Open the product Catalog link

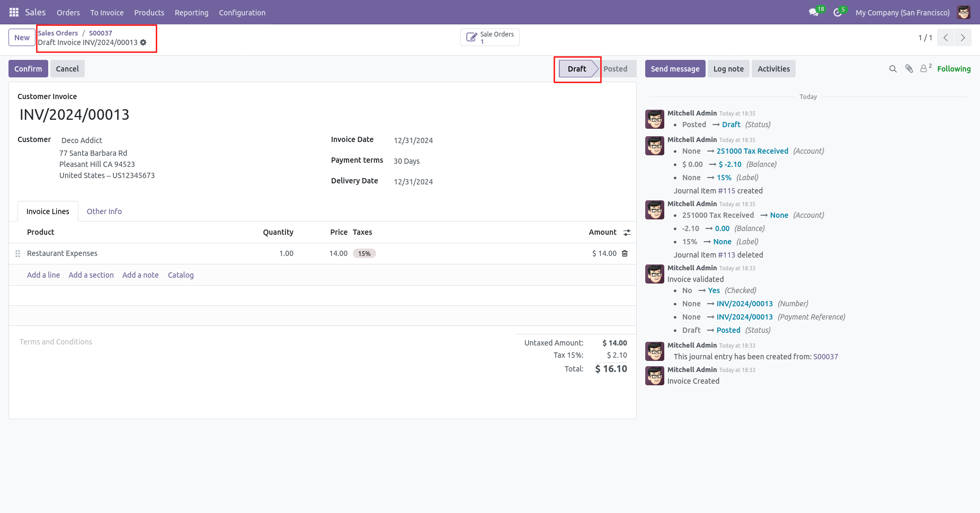181,275
